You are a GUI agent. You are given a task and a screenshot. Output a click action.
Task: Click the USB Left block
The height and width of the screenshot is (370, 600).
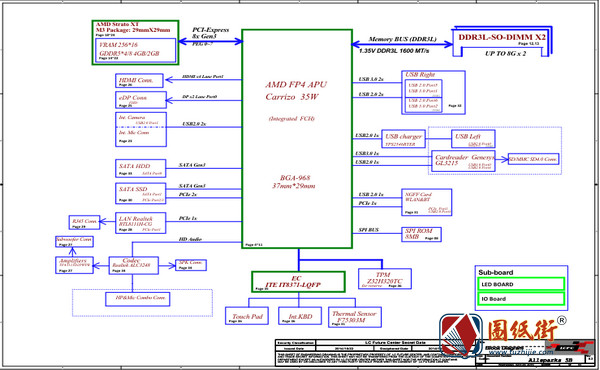coord(473,139)
